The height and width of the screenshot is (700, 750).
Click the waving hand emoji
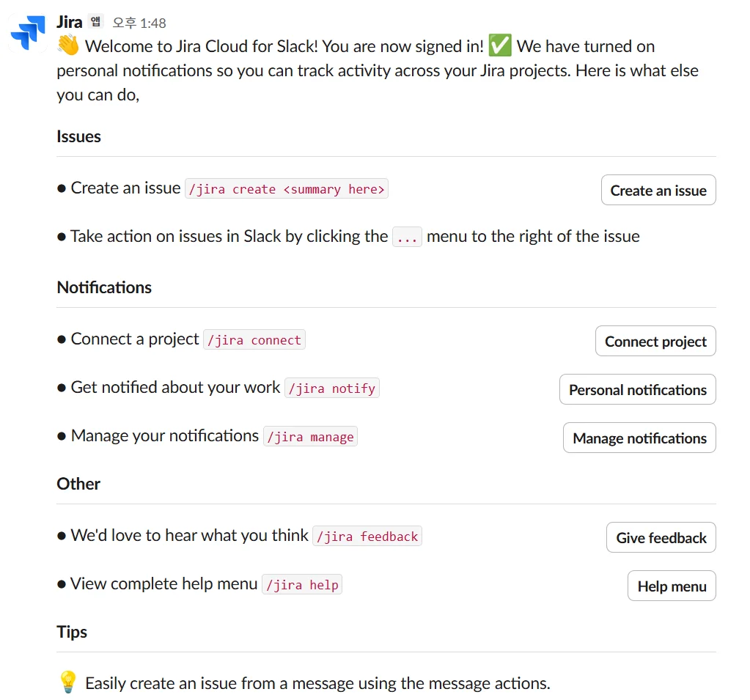coord(68,46)
